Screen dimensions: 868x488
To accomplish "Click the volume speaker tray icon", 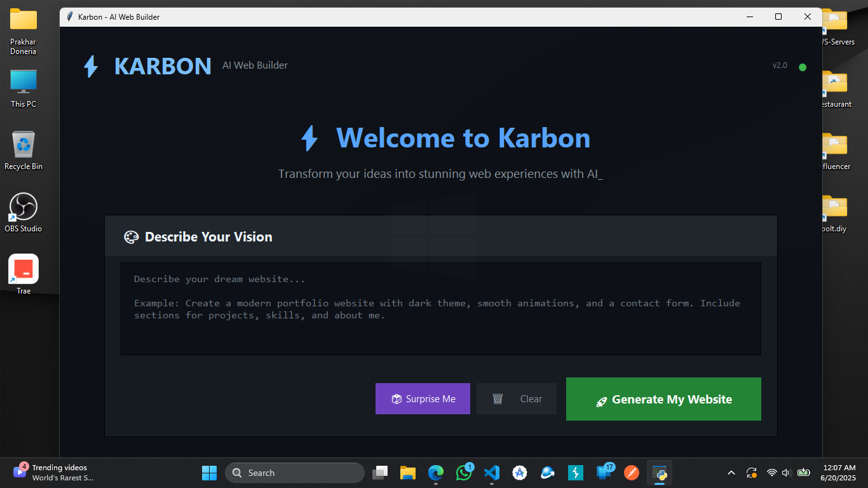I will click(x=787, y=473).
